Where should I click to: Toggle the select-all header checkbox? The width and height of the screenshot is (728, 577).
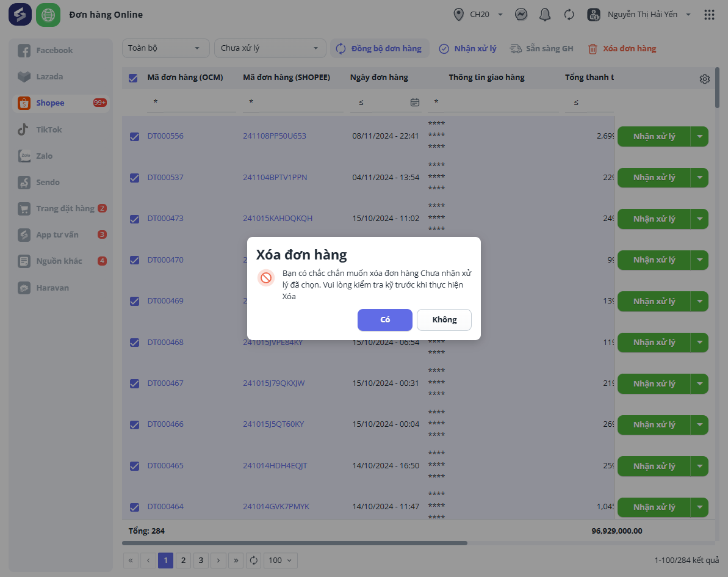point(133,78)
